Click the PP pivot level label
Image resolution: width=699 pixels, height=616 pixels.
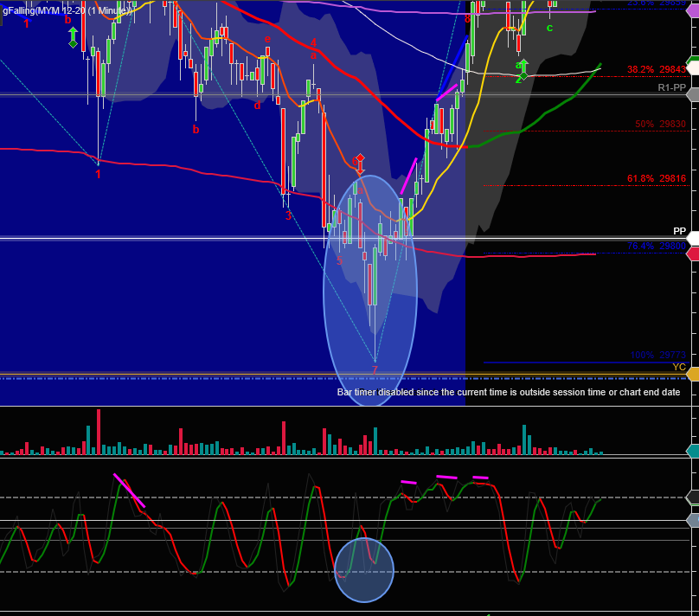point(679,231)
